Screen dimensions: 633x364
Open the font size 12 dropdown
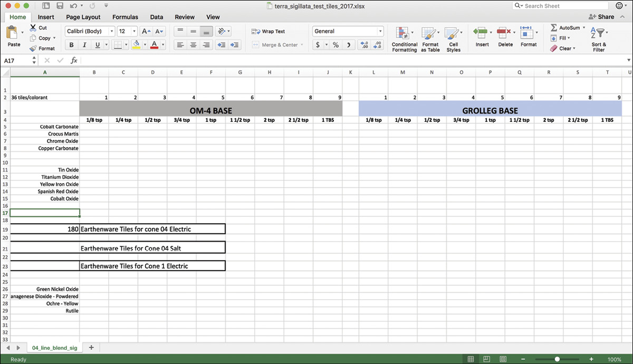(134, 31)
